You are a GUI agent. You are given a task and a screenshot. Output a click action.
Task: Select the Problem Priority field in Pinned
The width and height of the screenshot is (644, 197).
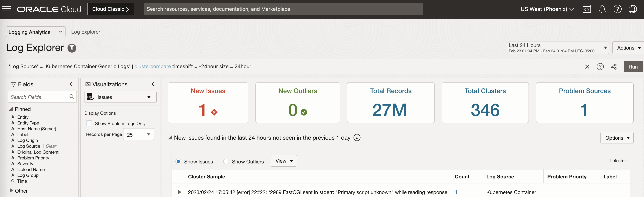pos(33,158)
